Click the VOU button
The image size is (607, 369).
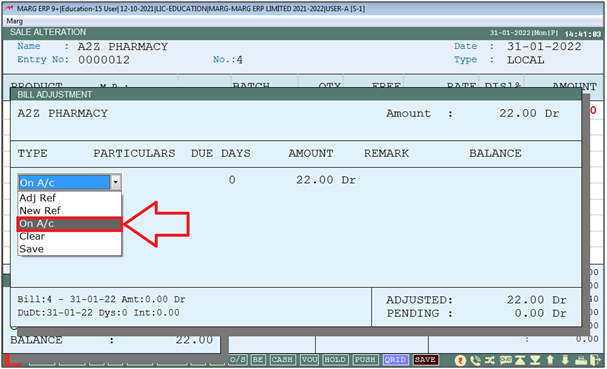pyautogui.click(x=309, y=360)
